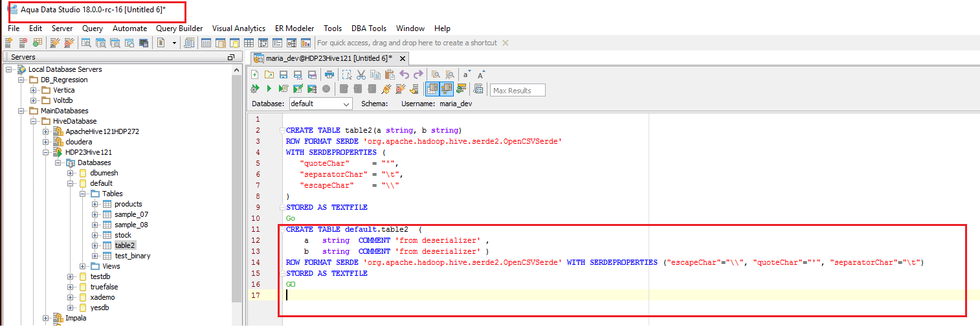Open the File menu
Screen dimensions: 980x336
(14, 28)
